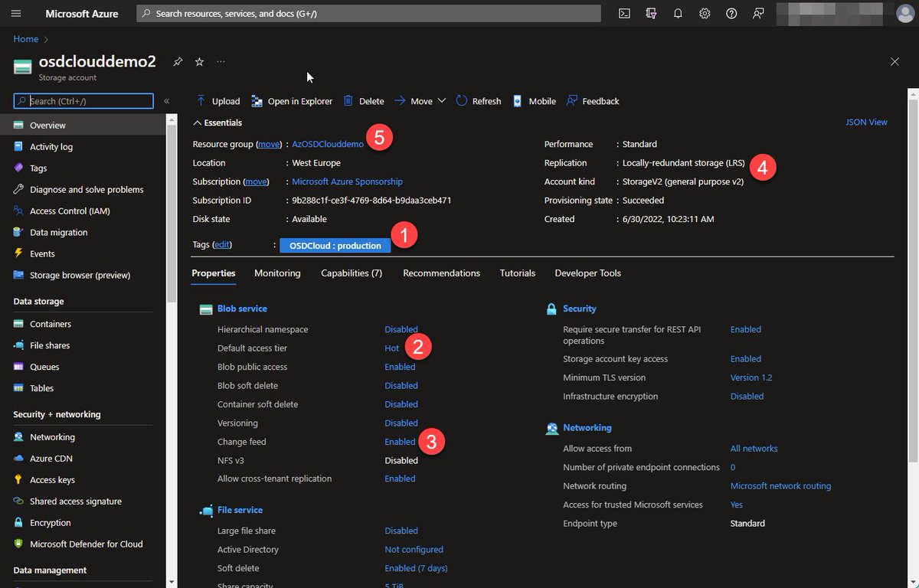The height and width of the screenshot is (588, 919).
Task: Open the File service heading link
Action: (x=240, y=510)
